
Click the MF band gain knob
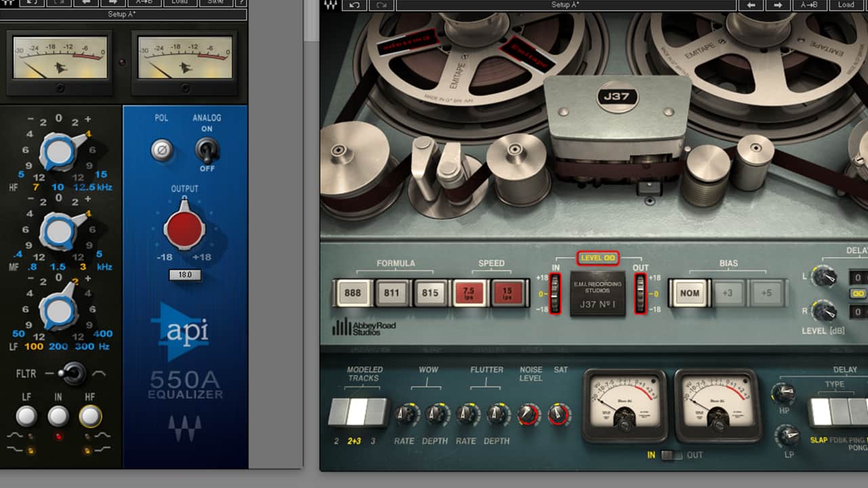60,232
